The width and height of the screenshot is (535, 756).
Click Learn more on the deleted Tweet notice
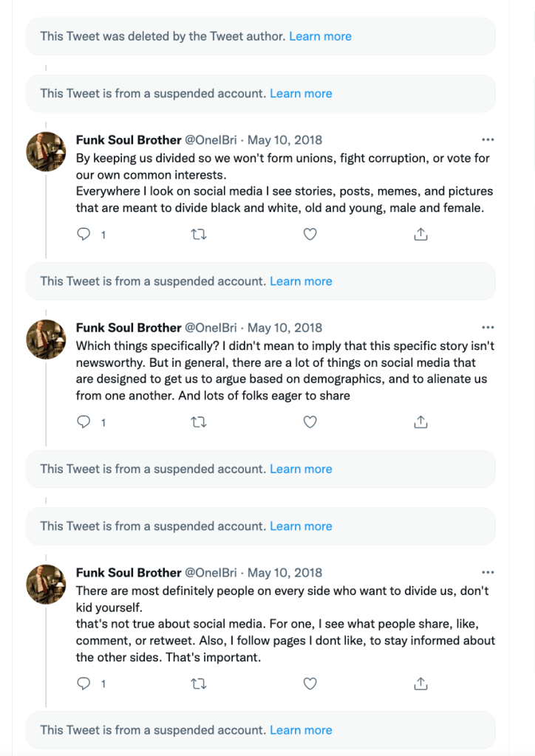[x=320, y=36]
